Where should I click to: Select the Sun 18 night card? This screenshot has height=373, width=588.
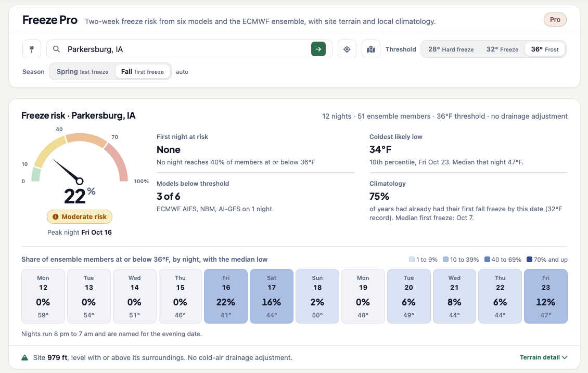317,296
